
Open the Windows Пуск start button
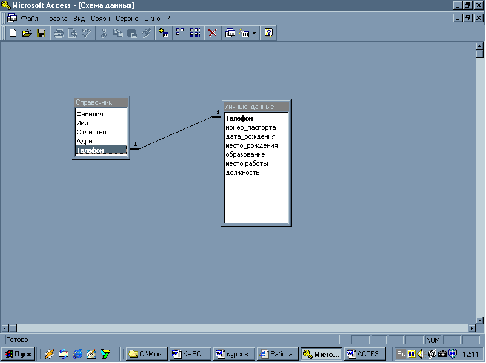[x=18, y=354]
